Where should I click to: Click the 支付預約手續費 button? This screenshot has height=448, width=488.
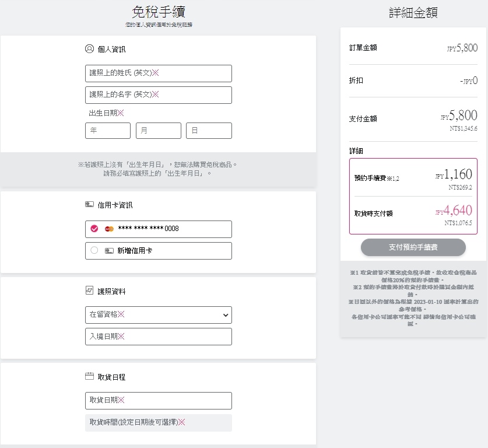click(x=413, y=247)
